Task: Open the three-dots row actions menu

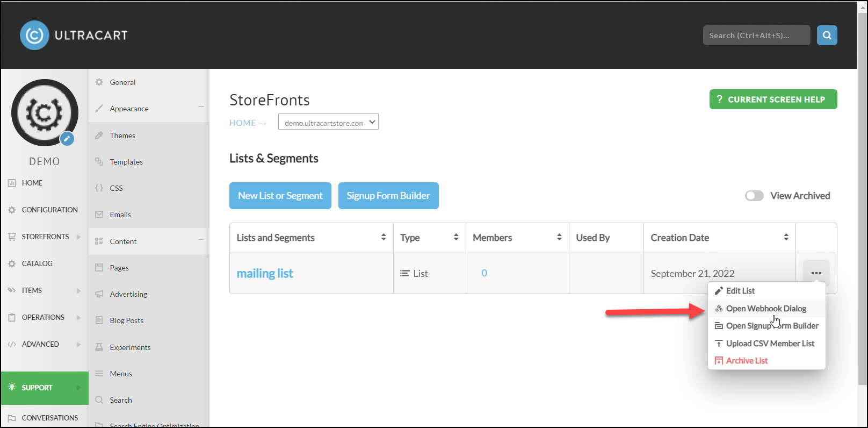Action: click(816, 273)
